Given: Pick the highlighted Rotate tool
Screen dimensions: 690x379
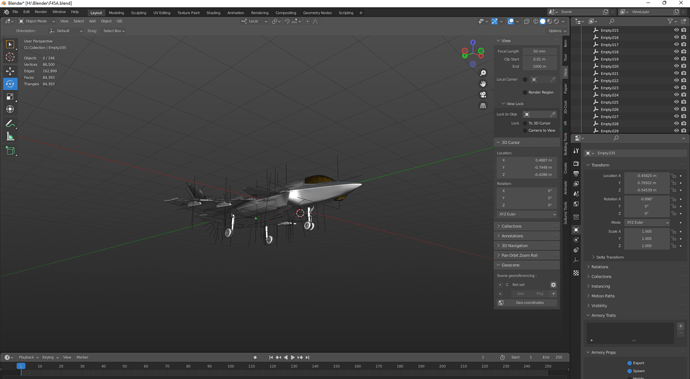Looking at the screenshot, I should pos(10,84).
